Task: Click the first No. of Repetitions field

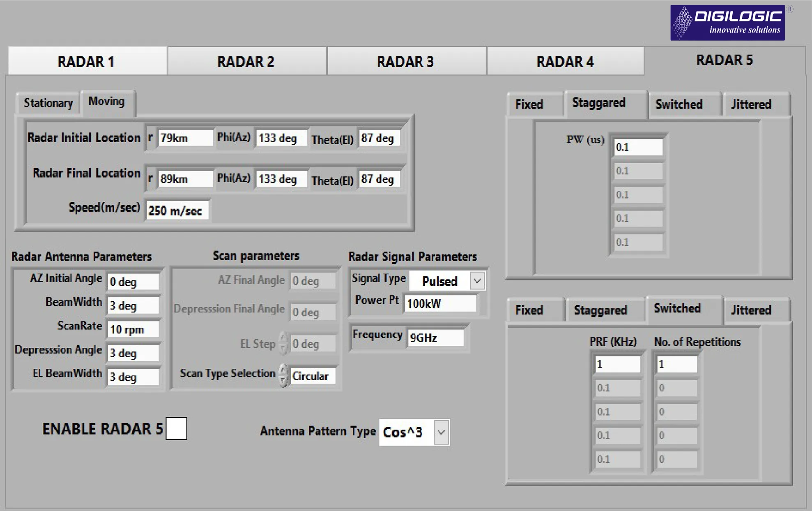Action: coord(676,364)
